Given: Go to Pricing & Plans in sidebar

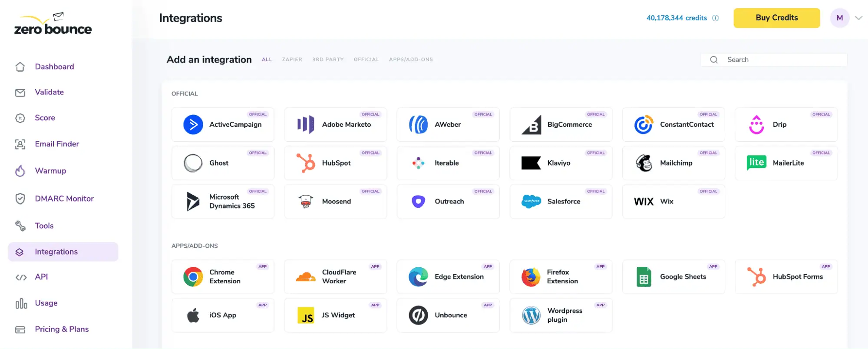Looking at the screenshot, I should click(x=62, y=329).
